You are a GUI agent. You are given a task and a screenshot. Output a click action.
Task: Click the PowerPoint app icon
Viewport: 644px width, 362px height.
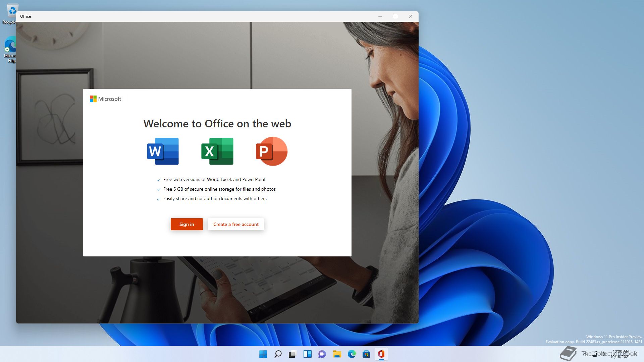click(272, 151)
